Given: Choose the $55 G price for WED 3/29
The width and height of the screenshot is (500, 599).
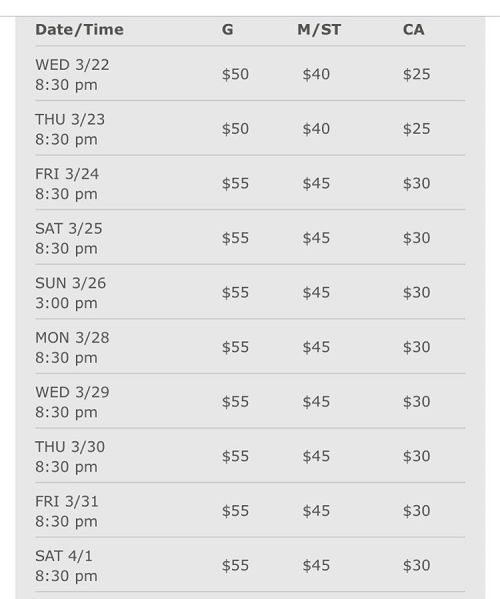Looking at the screenshot, I should pos(235,402).
